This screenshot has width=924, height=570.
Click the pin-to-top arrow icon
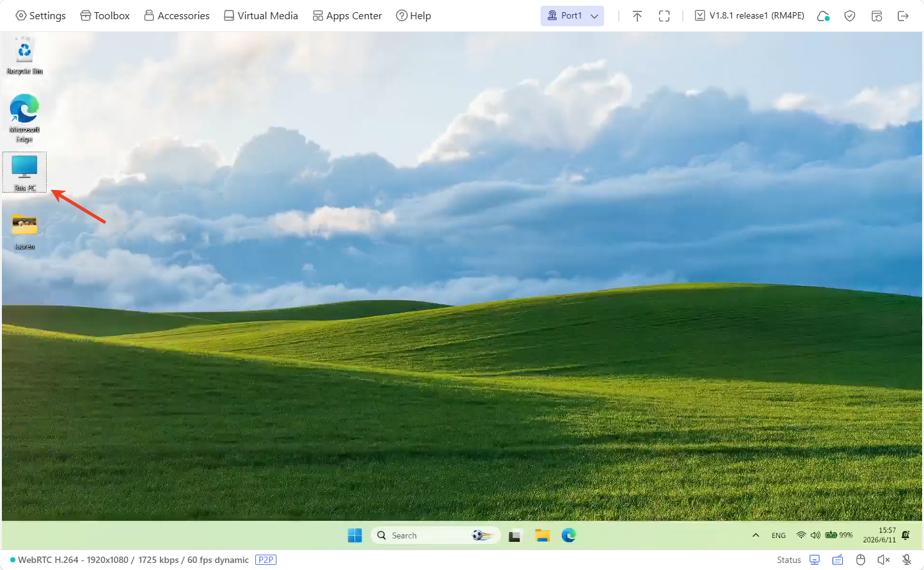tap(637, 16)
